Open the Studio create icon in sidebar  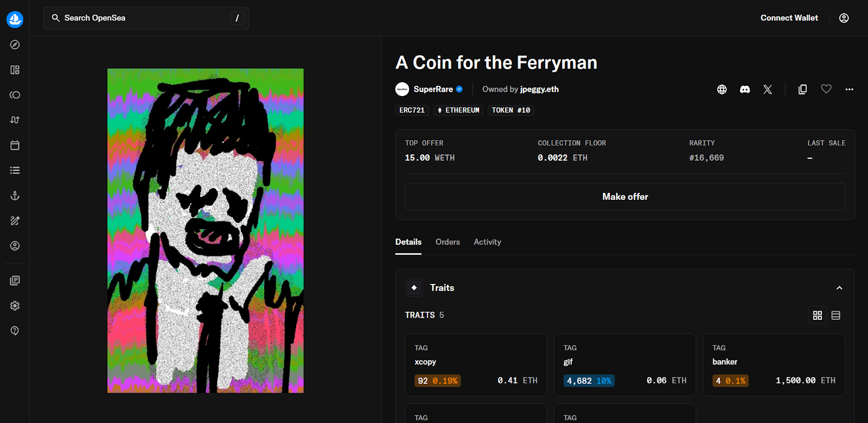pos(14,220)
